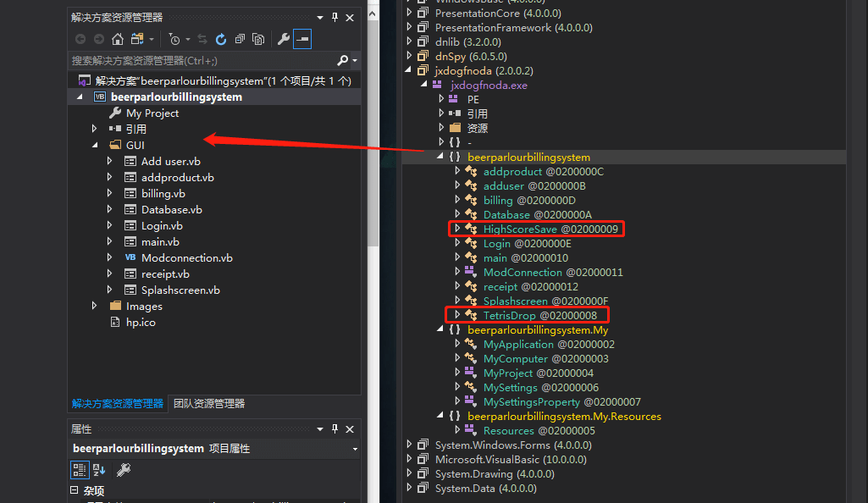This screenshot has width=868, height=503.
Task: Click the VB icon of Modconnection.vb
Action: [x=130, y=257]
